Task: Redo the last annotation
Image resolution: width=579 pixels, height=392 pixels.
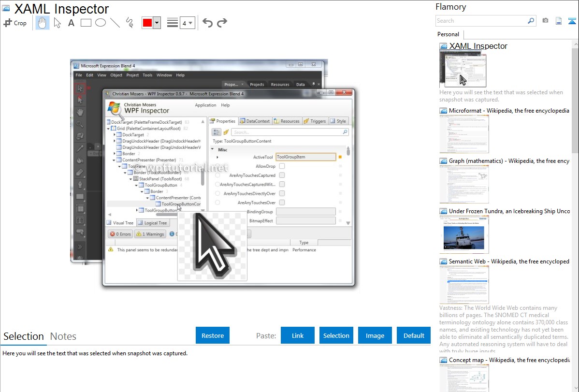Action: [x=222, y=23]
